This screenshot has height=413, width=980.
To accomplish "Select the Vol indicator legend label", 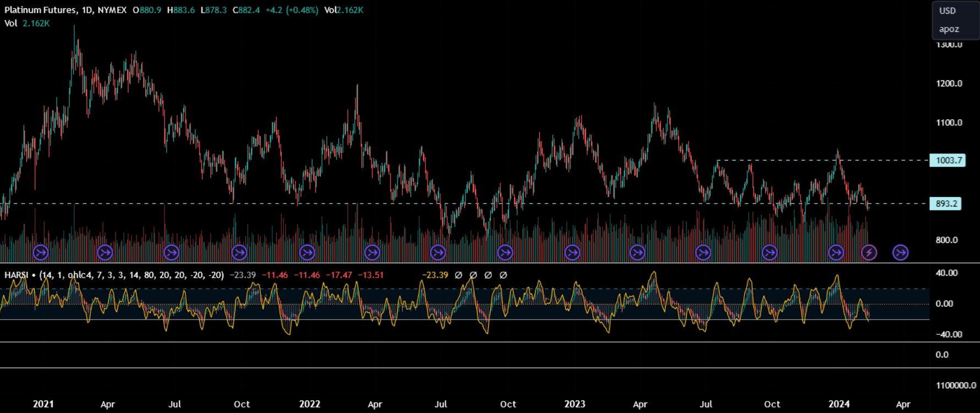I will point(10,23).
